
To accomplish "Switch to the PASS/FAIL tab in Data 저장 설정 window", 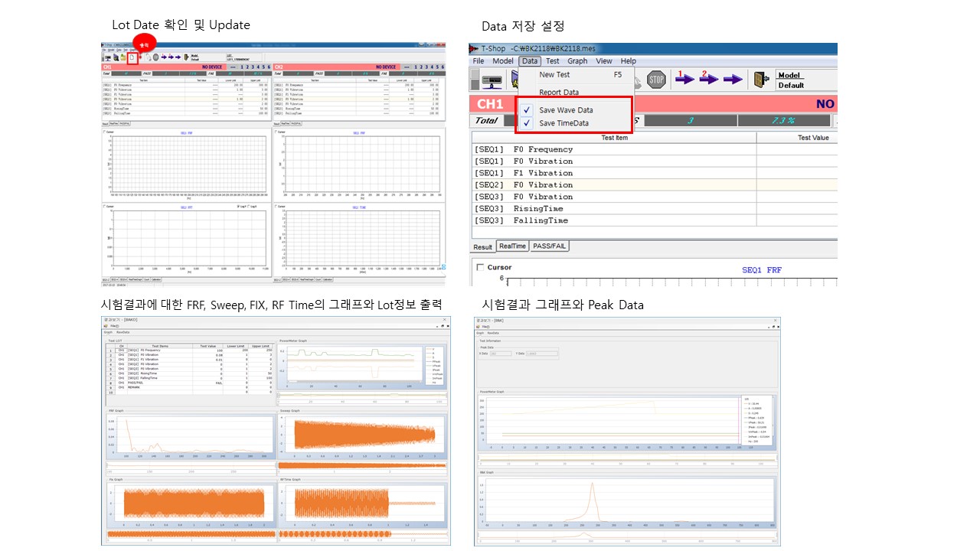I will tap(550, 246).
